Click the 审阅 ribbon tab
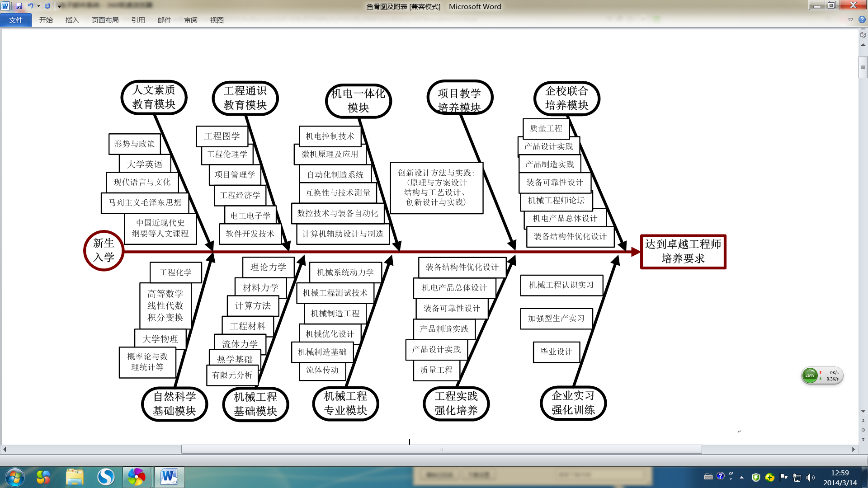 [x=190, y=20]
